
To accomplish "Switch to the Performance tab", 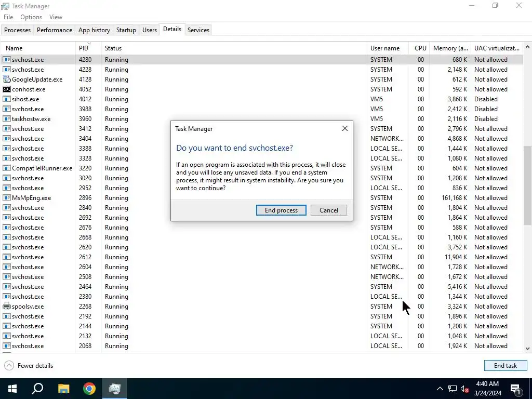I will pyautogui.click(x=54, y=30).
